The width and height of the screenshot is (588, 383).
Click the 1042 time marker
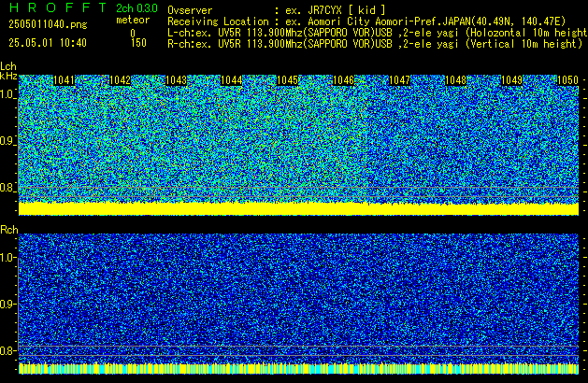click(x=120, y=80)
